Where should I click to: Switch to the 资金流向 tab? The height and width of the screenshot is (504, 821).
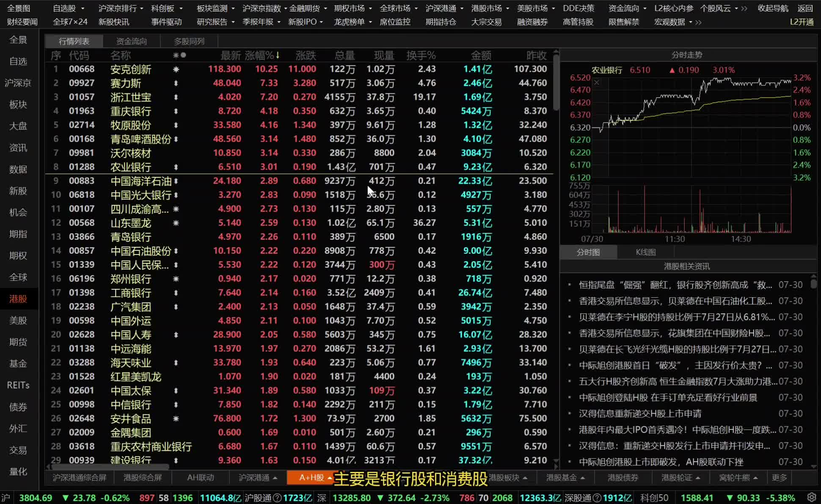(132, 41)
